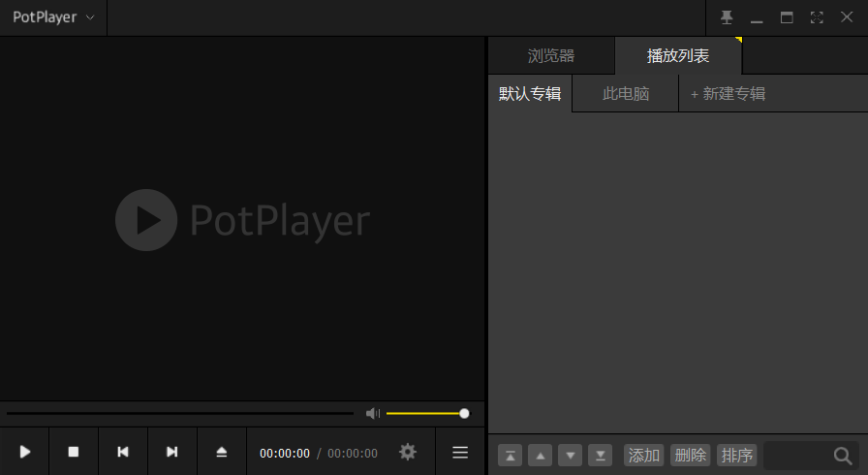Viewport: 868px width, 475px height.
Task: Click the current time 00:00:00 display
Action: pyautogui.click(x=285, y=454)
